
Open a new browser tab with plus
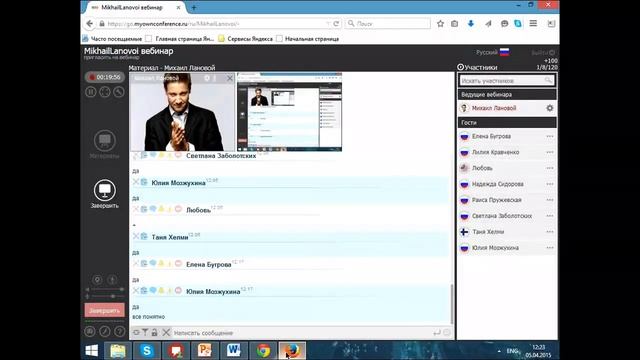coord(194,7)
